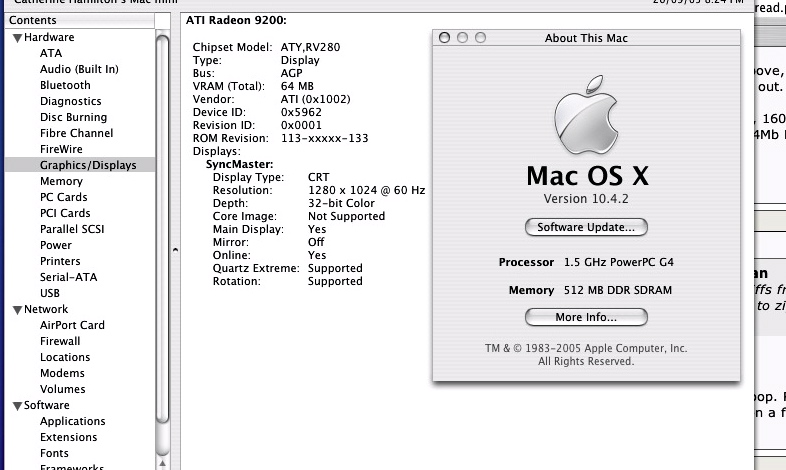This screenshot has width=786, height=470.
Task: Click the pane splitter handle arrow
Action: (175, 249)
